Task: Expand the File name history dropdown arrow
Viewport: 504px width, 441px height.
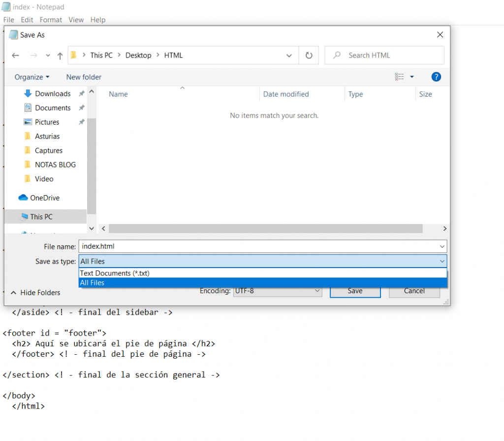Action: pos(441,246)
